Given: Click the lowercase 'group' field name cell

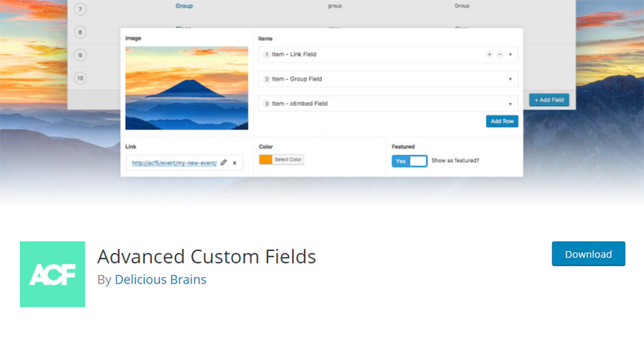Looking at the screenshot, I should (x=335, y=6).
